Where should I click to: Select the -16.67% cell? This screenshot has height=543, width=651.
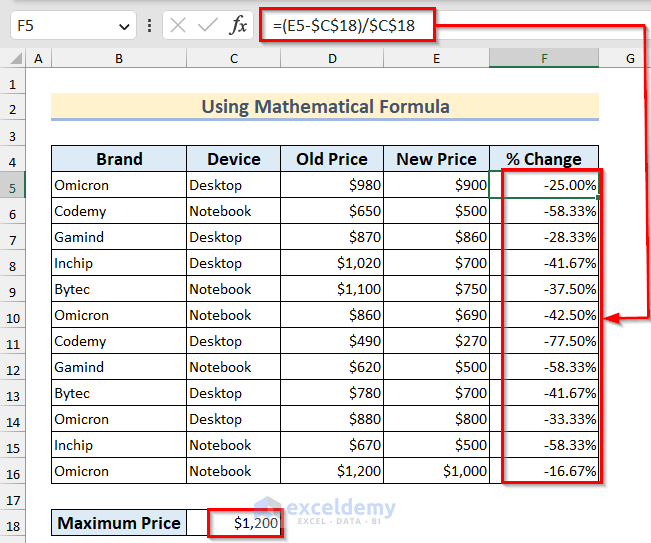544,471
